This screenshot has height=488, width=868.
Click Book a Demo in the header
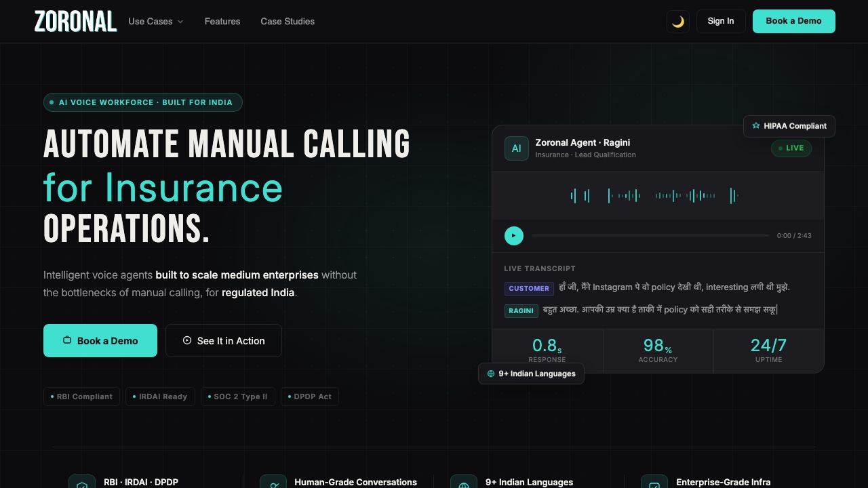[x=794, y=21]
